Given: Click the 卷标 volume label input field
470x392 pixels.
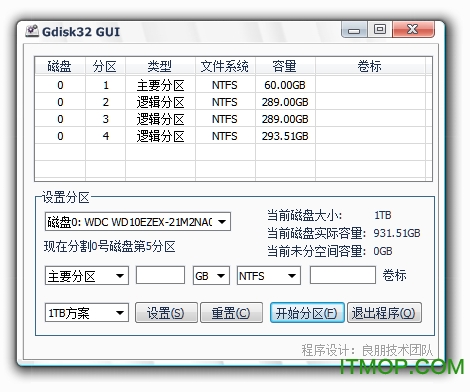Looking at the screenshot, I should (343, 275).
